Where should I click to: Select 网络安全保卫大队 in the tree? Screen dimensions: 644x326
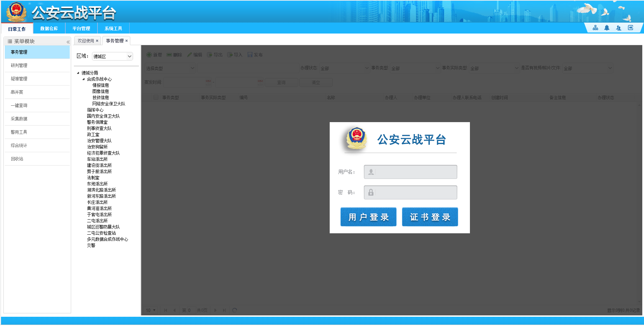[109, 104]
